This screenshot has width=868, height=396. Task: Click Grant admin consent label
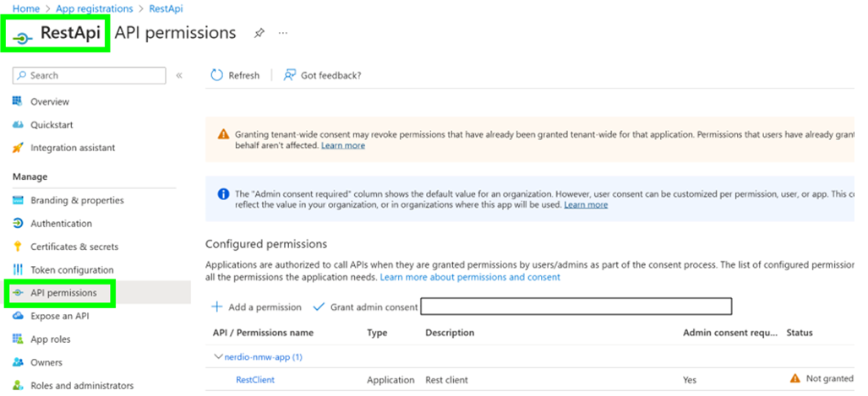click(x=374, y=307)
